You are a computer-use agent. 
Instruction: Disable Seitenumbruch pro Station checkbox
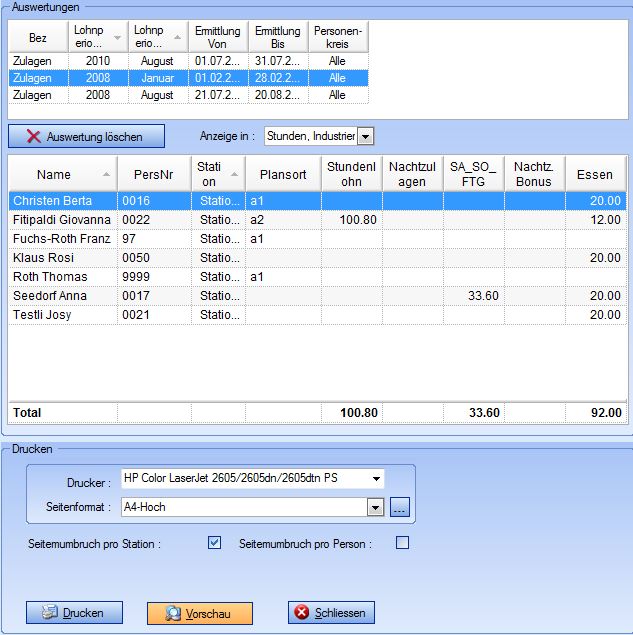[214, 543]
